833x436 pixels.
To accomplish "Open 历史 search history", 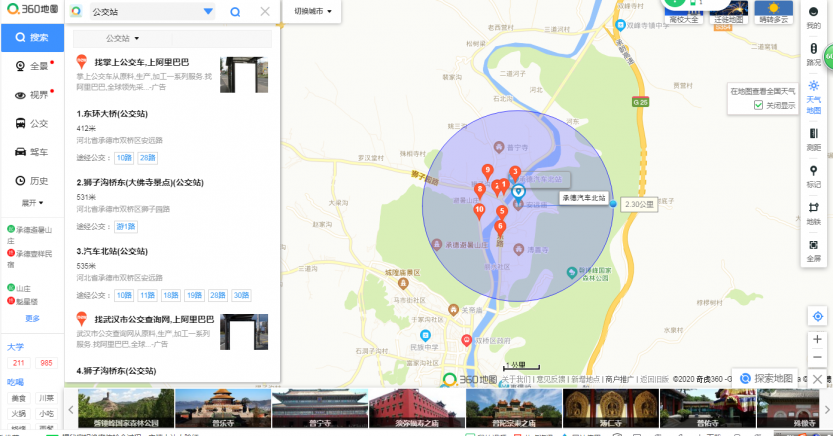I will (x=31, y=181).
